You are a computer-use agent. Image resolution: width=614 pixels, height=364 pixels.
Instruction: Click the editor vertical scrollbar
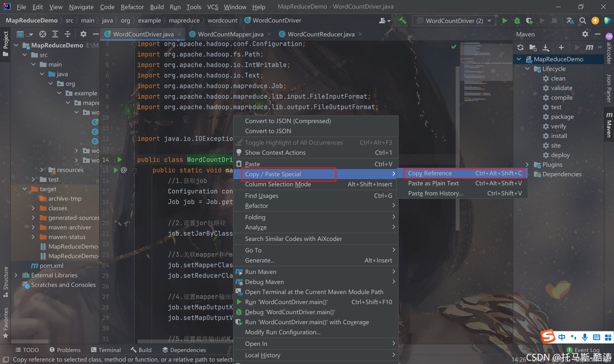tap(457, 147)
